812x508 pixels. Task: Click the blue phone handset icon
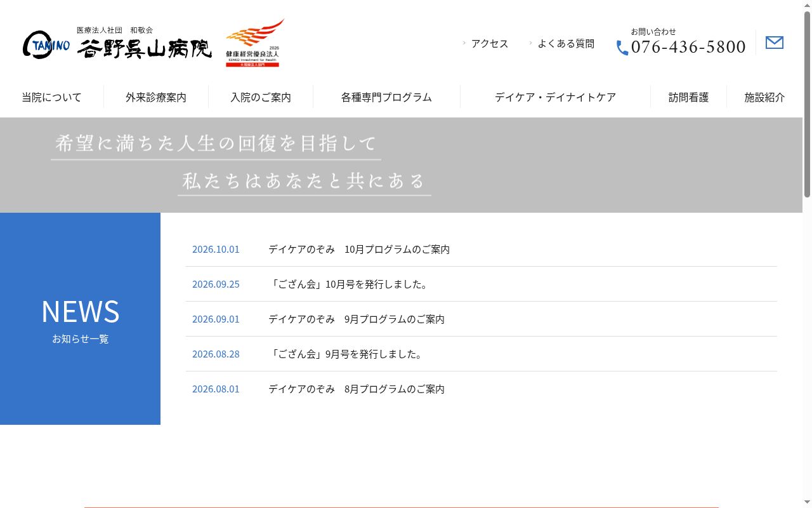point(622,48)
